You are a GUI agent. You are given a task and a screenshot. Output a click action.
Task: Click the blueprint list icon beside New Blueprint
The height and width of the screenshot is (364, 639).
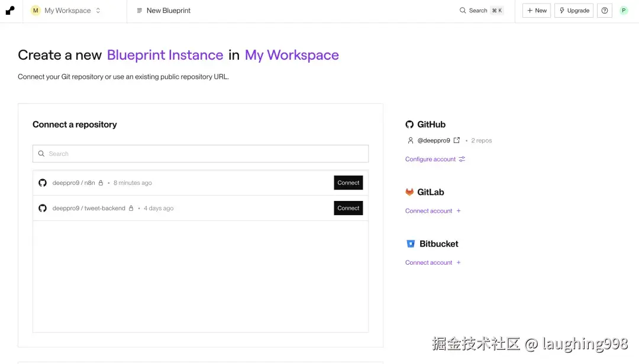[140, 11]
